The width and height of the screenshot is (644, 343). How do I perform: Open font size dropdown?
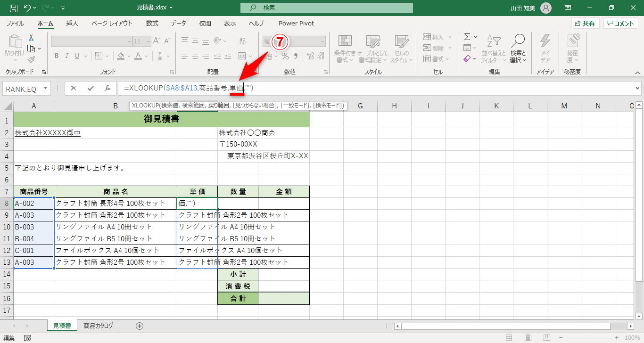pyautogui.click(x=148, y=41)
